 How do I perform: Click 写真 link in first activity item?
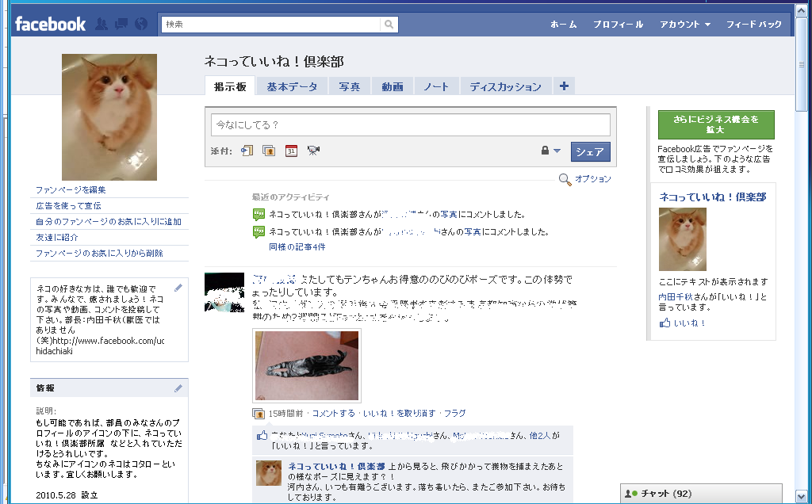[x=449, y=214]
